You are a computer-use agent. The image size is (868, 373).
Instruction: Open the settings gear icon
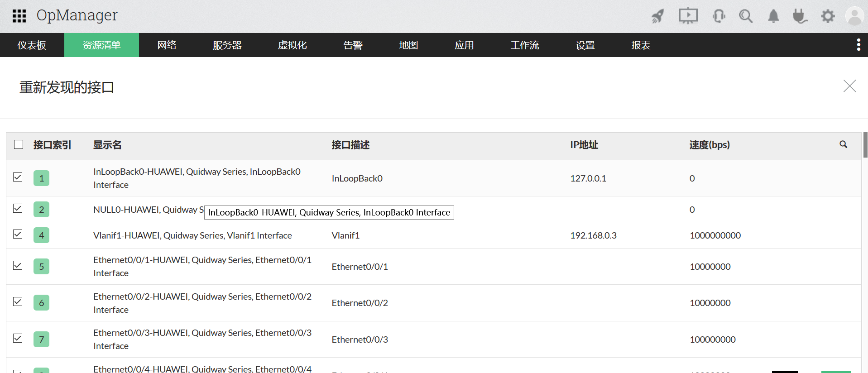coord(828,16)
